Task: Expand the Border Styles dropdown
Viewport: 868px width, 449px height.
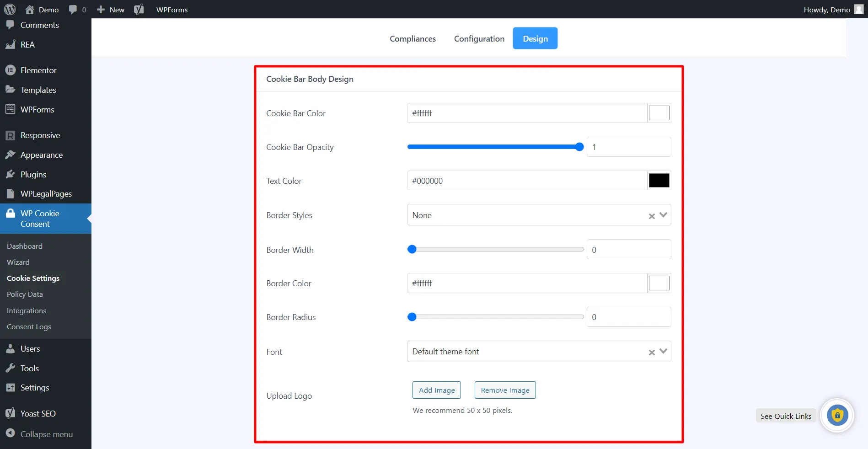Action: pyautogui.click(x=664, y=215)
